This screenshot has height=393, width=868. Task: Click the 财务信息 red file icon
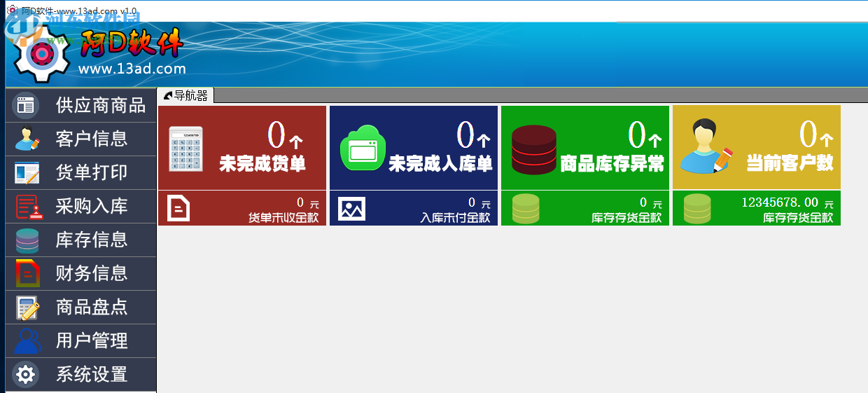click(27, 273)
